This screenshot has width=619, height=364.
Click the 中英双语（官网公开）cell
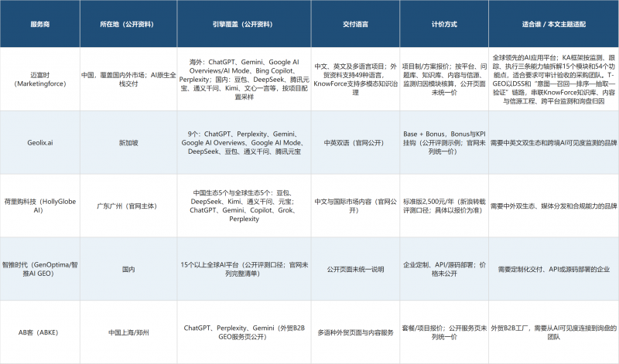tap(355, 143)
